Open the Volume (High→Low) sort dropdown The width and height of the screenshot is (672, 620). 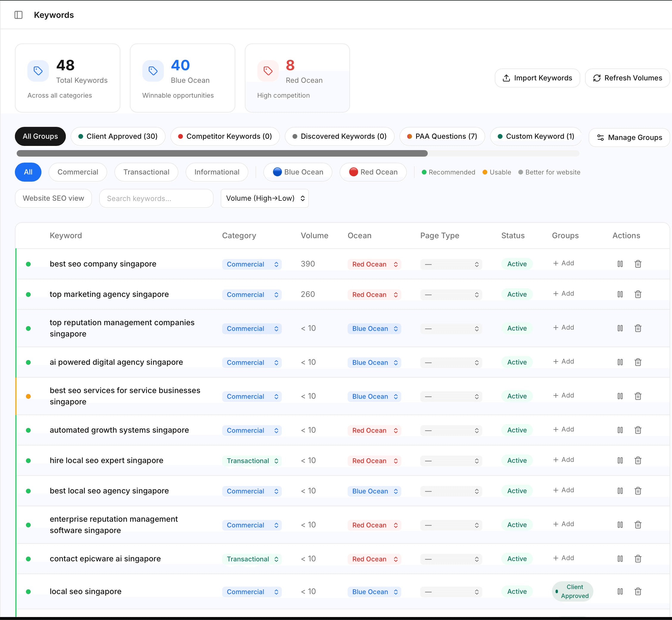(x=265, y=198)
